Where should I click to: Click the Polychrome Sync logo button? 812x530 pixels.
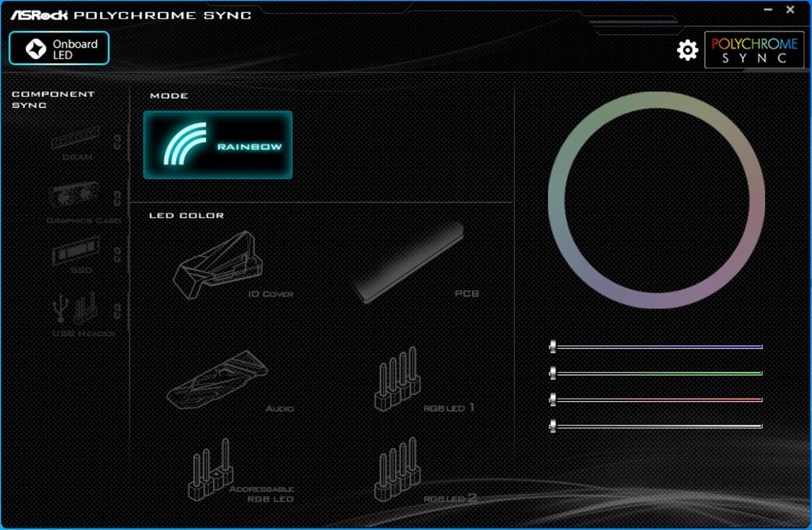pyautogui.click(x=754, y=50)
